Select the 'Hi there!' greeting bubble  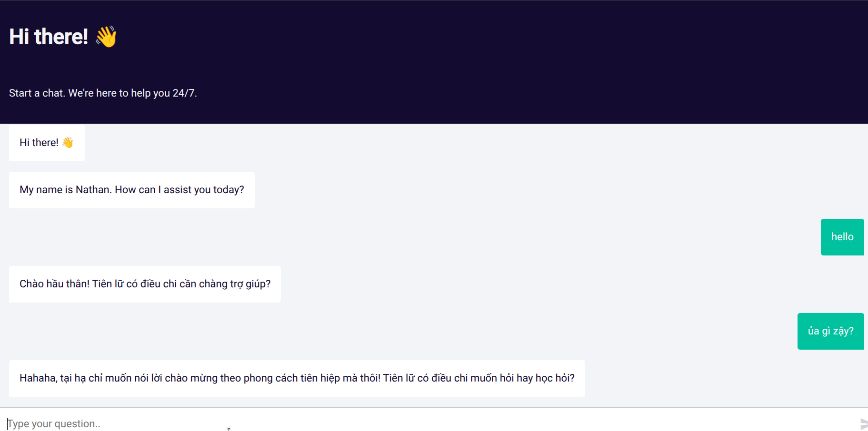pyautogui.click(x=46, y=142)
